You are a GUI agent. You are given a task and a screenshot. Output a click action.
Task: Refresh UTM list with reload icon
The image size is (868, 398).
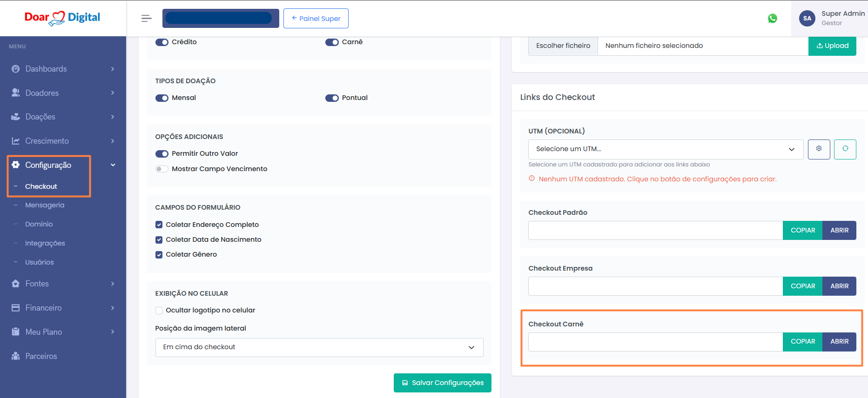(845, 149)
